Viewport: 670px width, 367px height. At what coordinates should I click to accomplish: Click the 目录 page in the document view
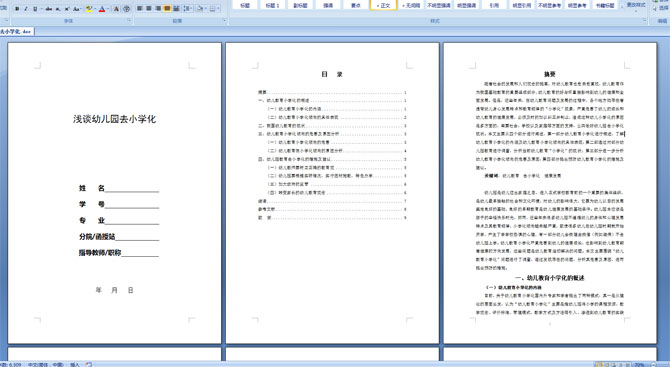click(332, 192)
